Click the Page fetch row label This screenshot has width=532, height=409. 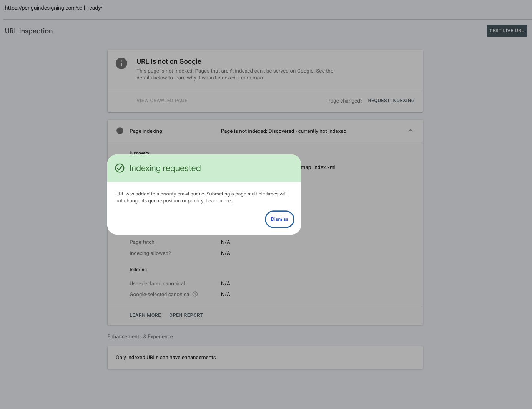tap(142, 242)
